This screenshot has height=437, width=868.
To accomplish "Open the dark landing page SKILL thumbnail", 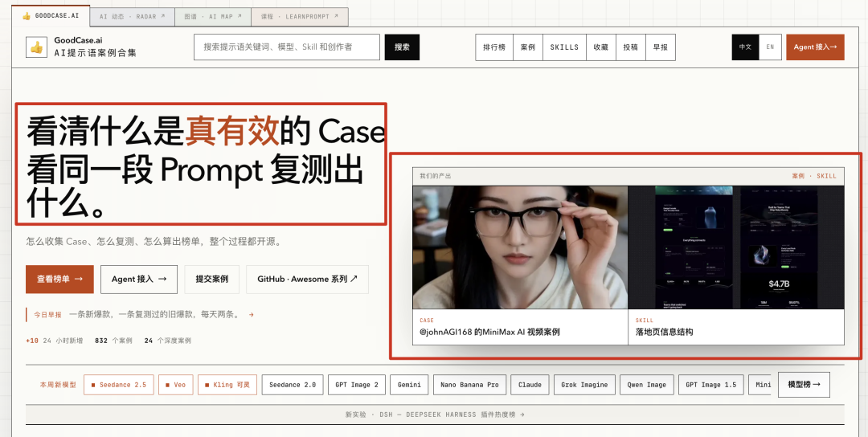I will [x=736, y=247].
